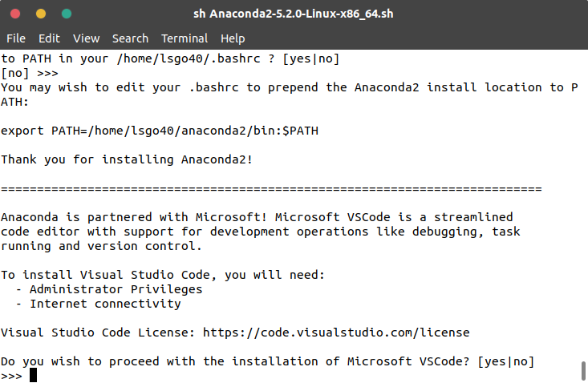Click the red close window button

coord(15,14)
